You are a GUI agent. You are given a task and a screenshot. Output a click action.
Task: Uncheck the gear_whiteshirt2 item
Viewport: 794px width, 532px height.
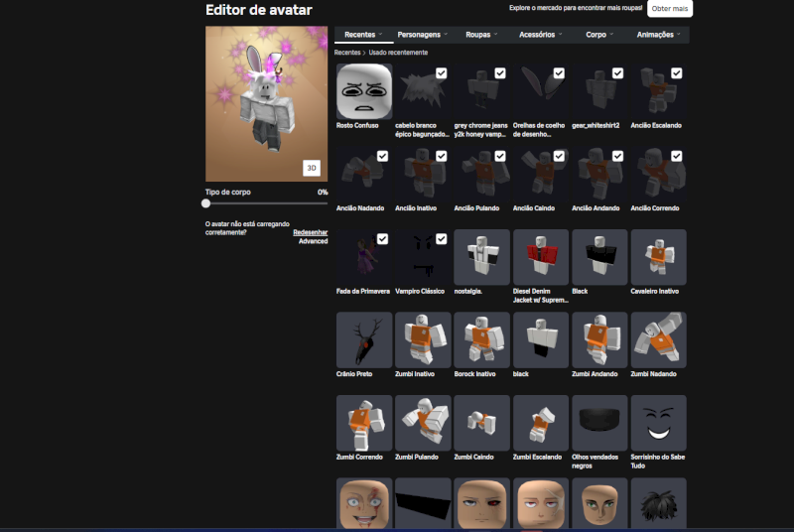pyautogui.click(x=617, y=73)
